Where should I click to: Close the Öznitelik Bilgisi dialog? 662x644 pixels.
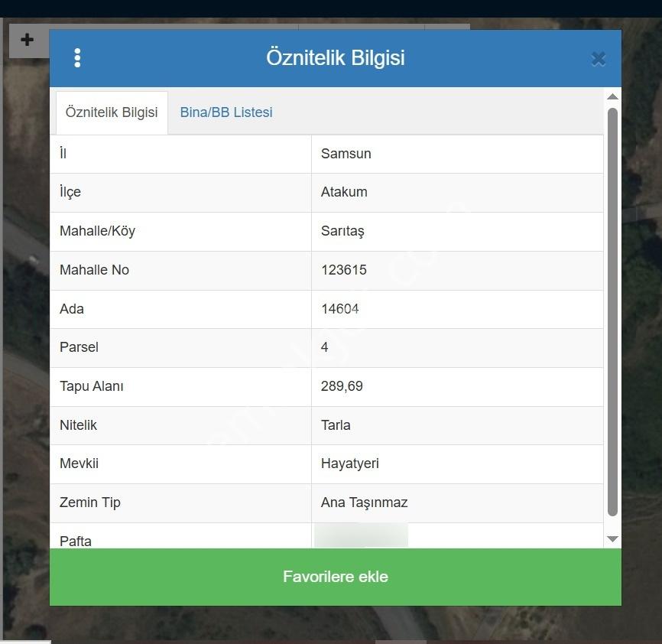(599, 59)
